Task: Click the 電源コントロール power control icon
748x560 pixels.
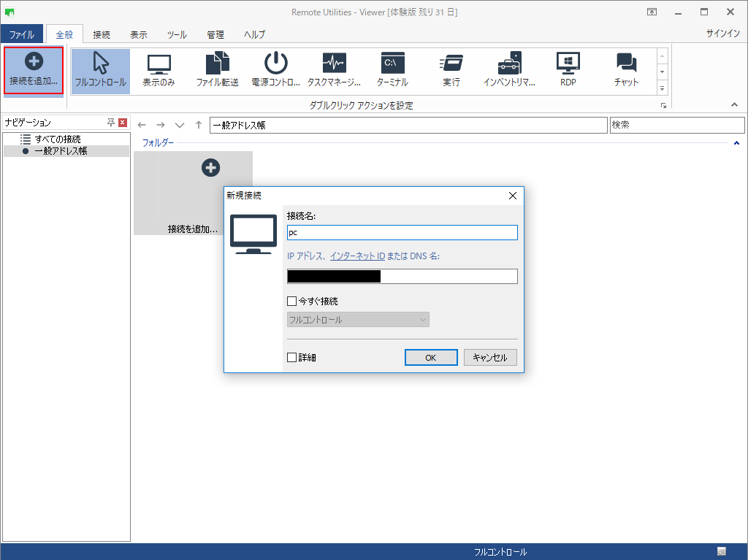Action: click(275, 69)
